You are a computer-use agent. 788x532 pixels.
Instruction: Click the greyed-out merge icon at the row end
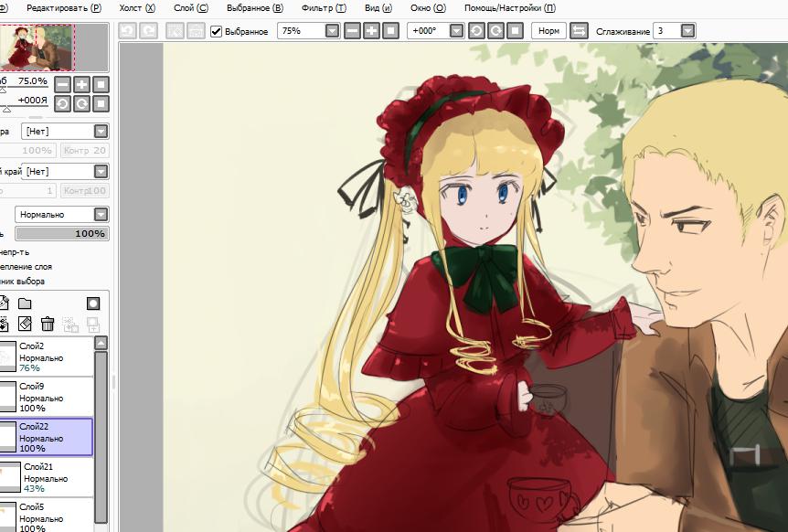pyautogui.click(x=93, y=325)
